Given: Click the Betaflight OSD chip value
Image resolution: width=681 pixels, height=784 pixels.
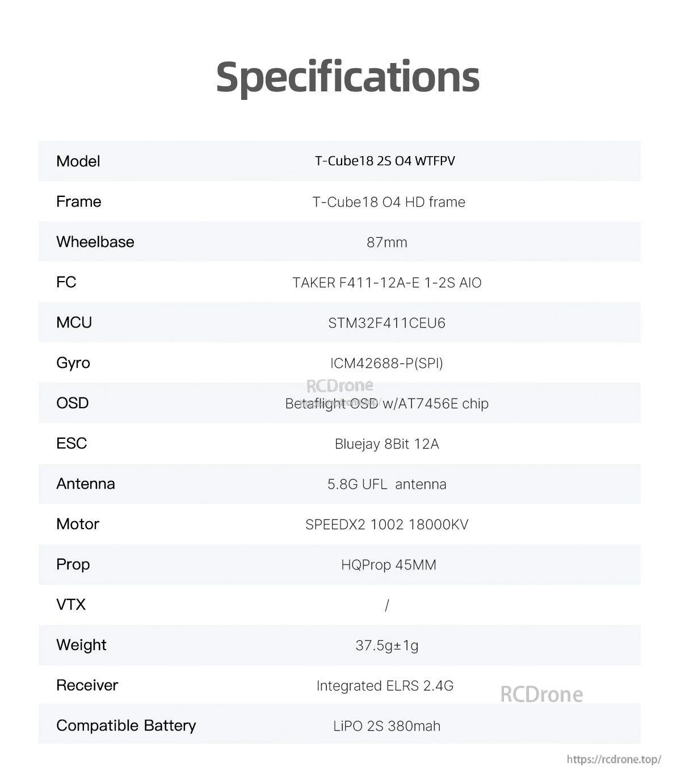Looking at the screenshot, I should pyautogui.click(x=386, y=404).
